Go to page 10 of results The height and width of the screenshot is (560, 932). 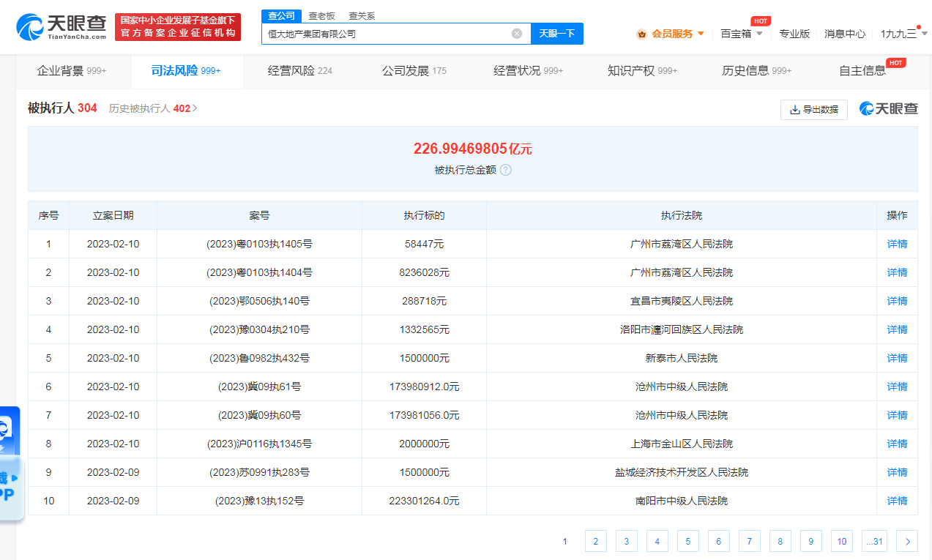(842, 541)
